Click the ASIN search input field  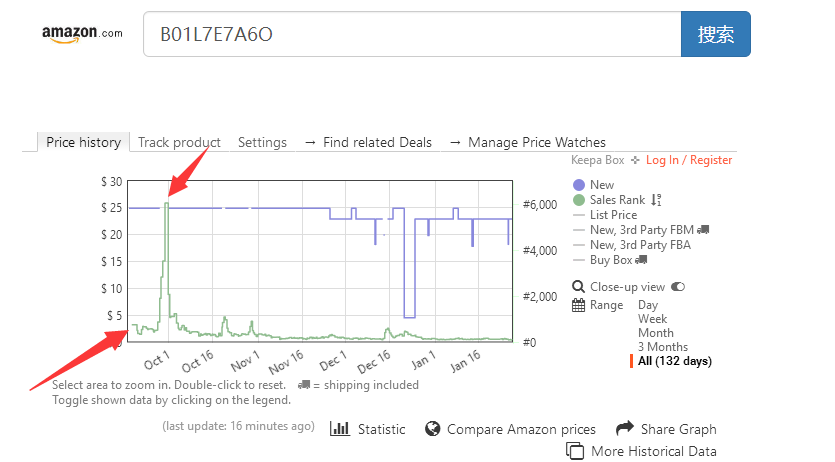[x=412, y=34]
